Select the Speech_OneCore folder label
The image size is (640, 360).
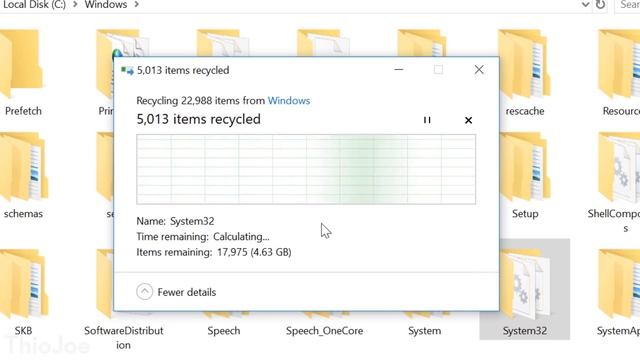point(324,331)
